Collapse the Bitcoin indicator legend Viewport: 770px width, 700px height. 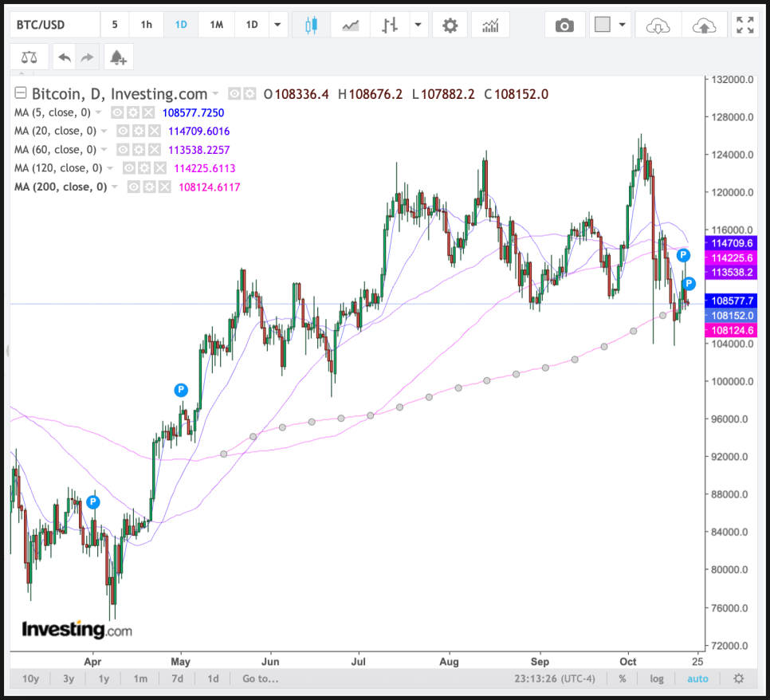[21, 94]
